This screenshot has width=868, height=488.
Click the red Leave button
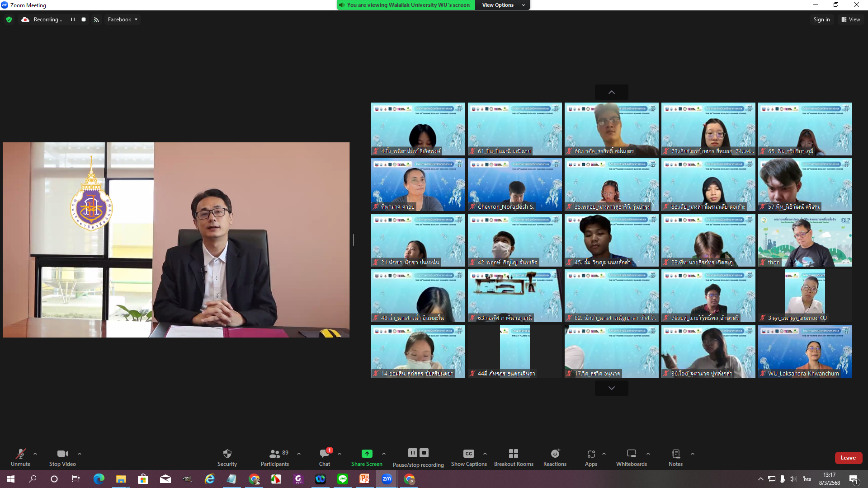pos(848,458)
